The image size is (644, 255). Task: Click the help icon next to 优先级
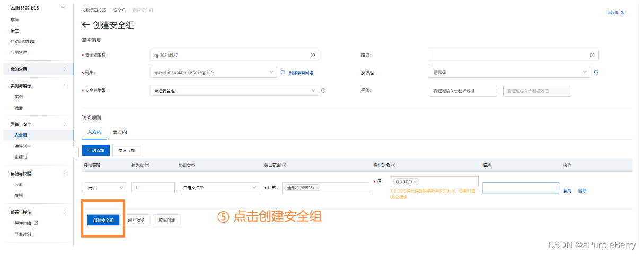point(147,165)
